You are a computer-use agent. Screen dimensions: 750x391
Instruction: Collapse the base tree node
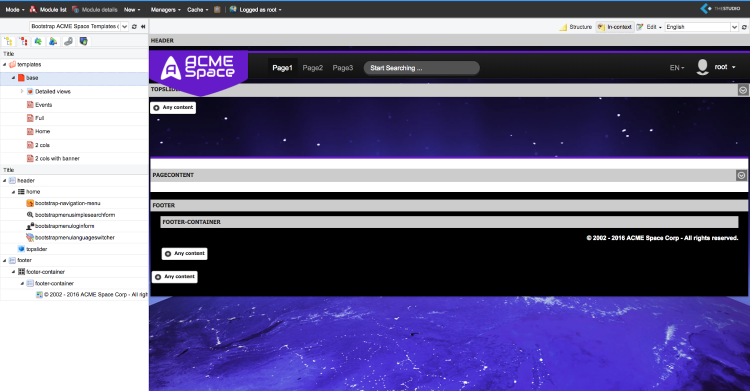(13, 78)
